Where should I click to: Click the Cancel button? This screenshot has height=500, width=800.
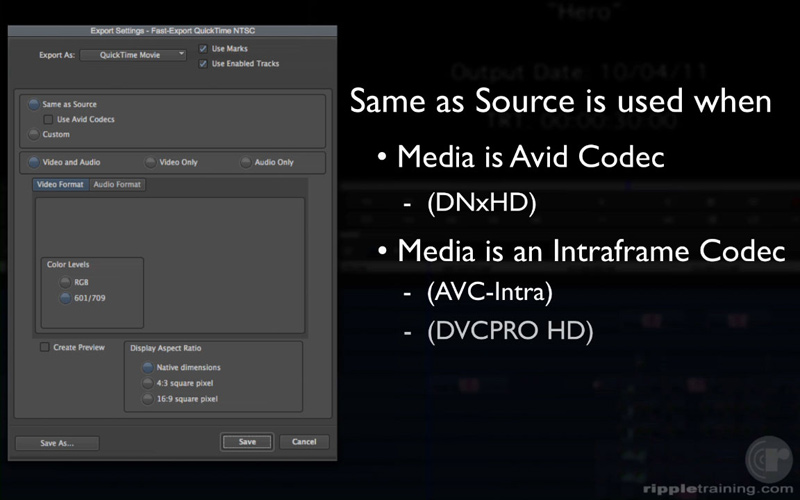click(x=304, y=442)
